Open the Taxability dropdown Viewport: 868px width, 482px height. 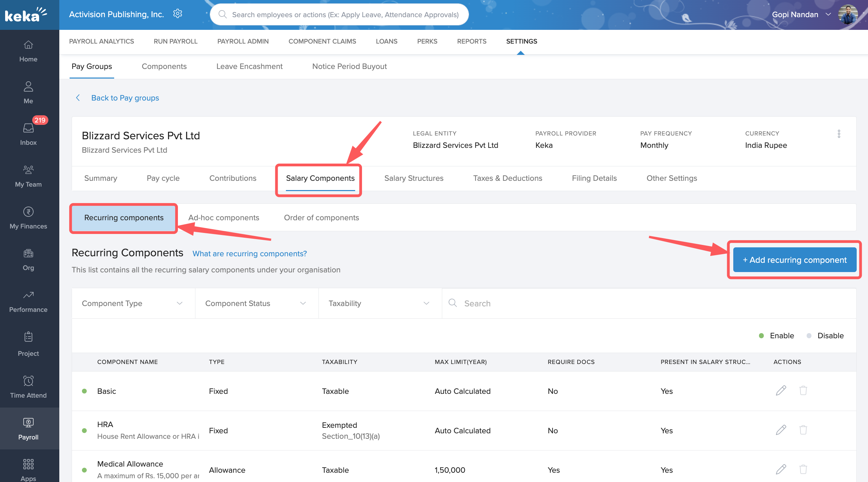tap(380, 303)
